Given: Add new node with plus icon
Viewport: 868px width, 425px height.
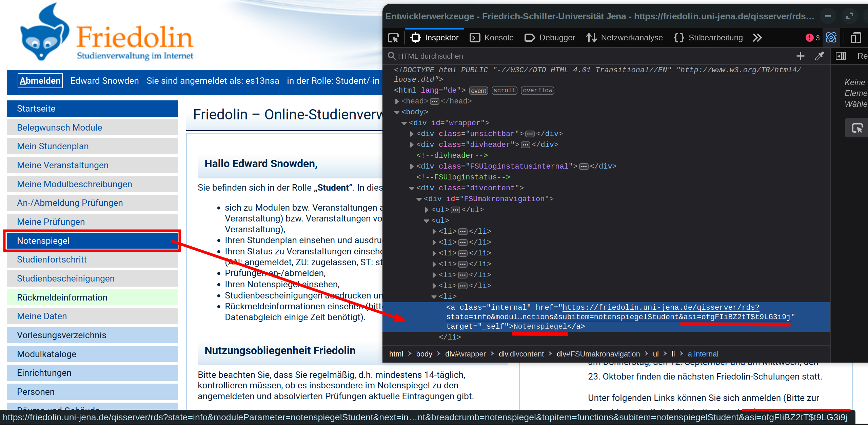Looking at the screenshot, I should click(x=801, y=56).
